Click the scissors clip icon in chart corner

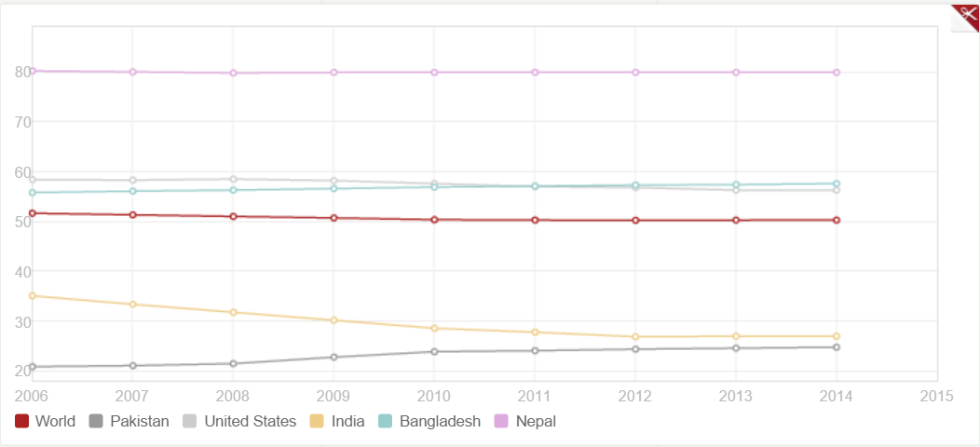(966, 16)
